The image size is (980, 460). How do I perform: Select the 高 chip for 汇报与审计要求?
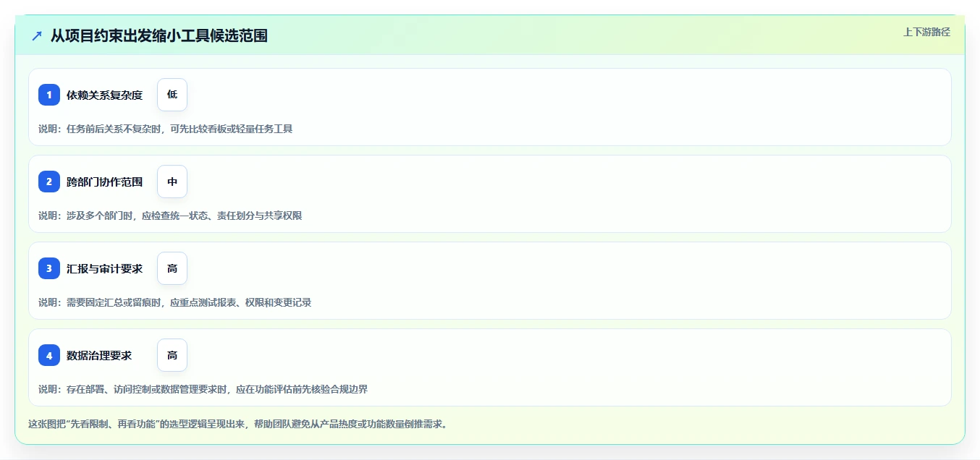click(x=172, y=268)
